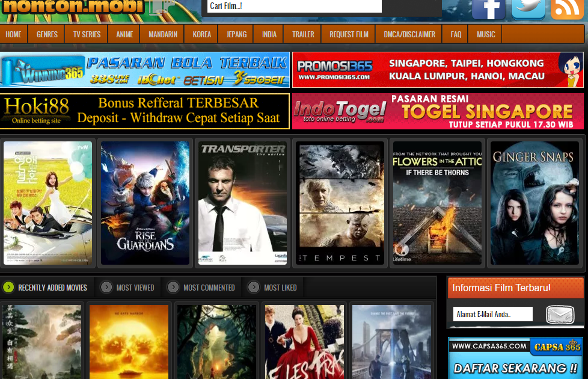Open Flowers in the Attic poster
This screenshot has width=588, height=379.
coord(437,203)
